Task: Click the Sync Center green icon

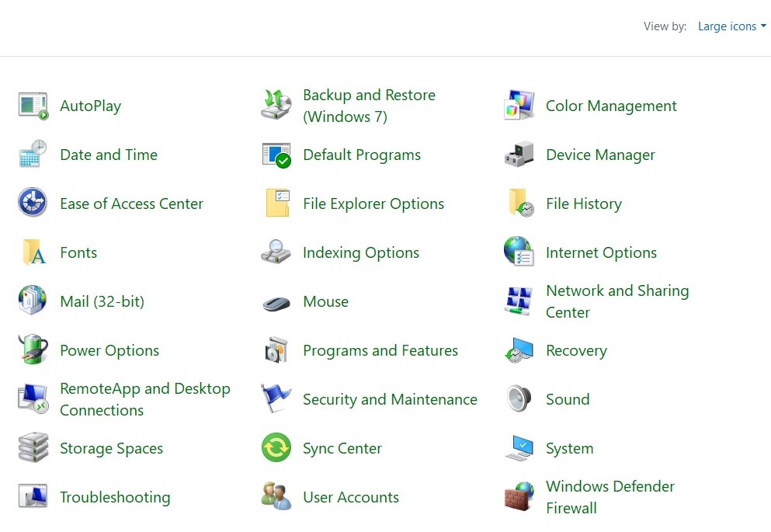Action: pos(276,447)
